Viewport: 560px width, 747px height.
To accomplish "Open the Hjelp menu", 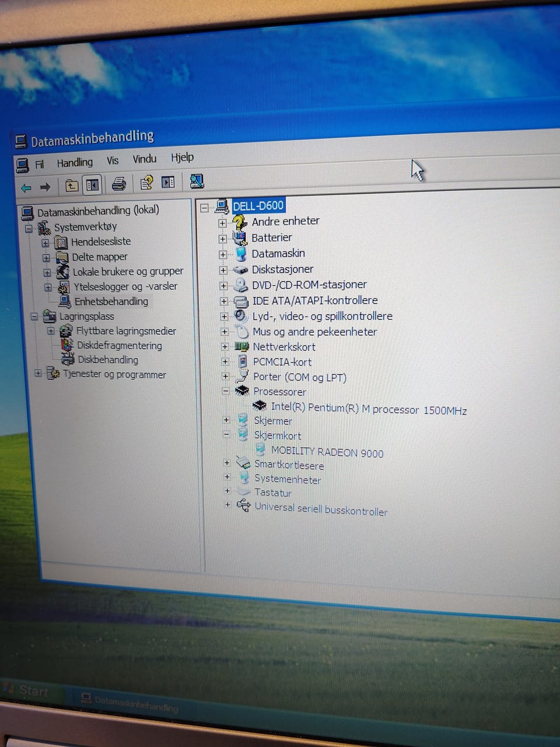I will pyautogui.click(x=182, y=157).
